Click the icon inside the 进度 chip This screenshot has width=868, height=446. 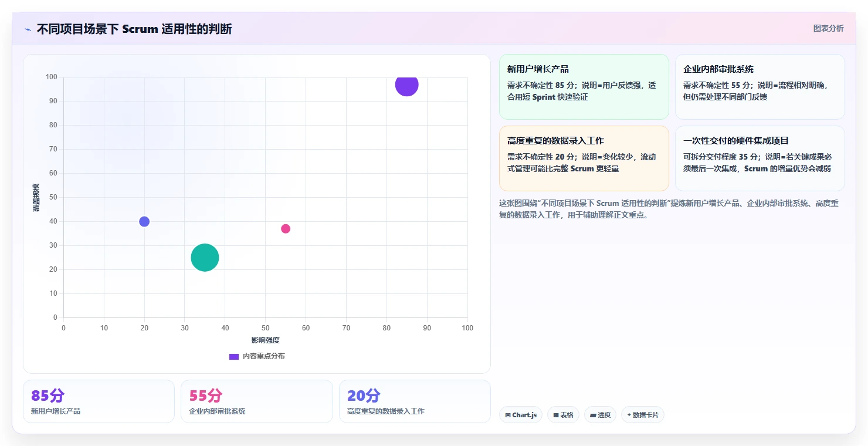(592, 415)
